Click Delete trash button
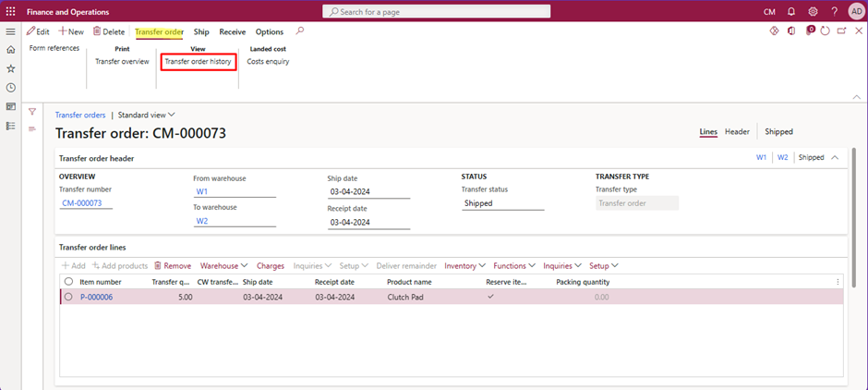The height and width of the screenshot is (390, 868). click(x=109, y=31)
